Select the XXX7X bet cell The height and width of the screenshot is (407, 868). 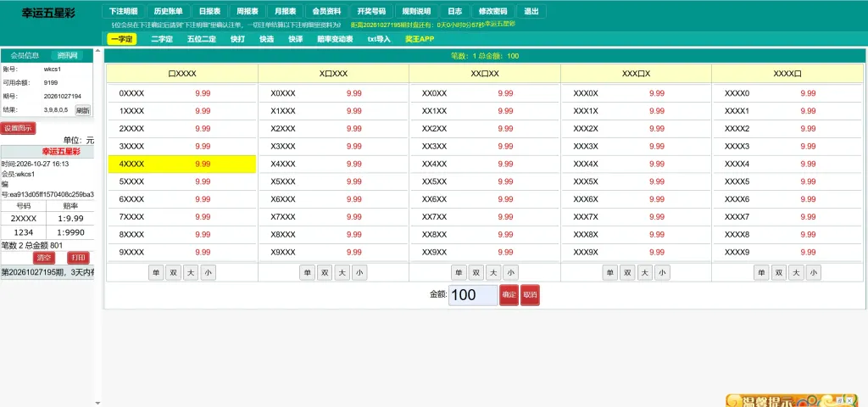pos(636,216)
